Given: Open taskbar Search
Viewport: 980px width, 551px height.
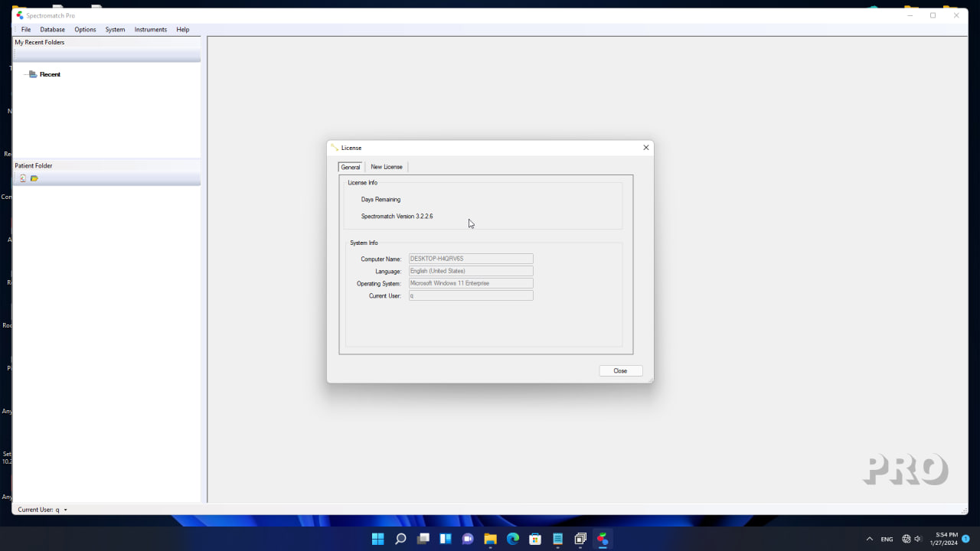Looking at the screenshot, I should click(x=400, y=539).
